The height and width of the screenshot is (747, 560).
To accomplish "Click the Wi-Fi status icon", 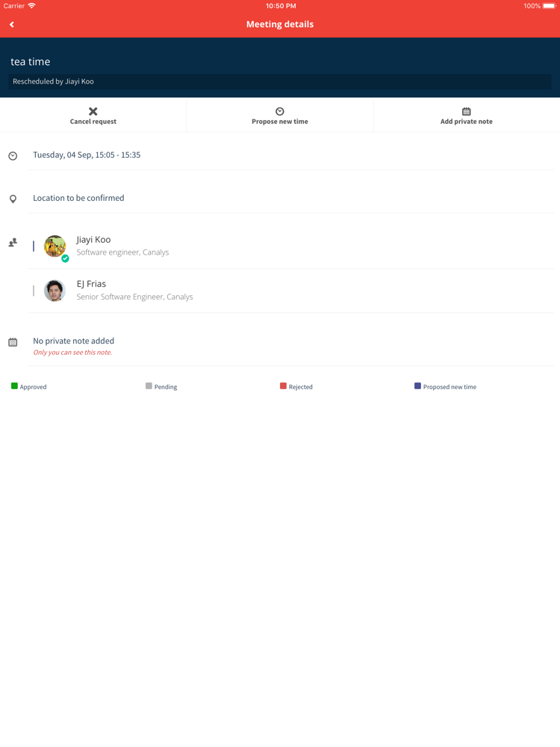I will coord(32,6).
